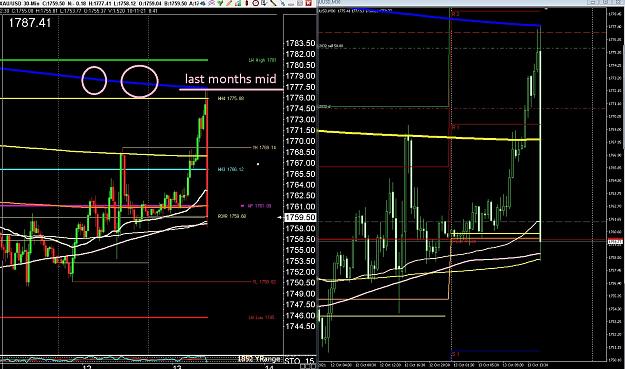625x369 pixels.
Task: Click the 1761.00 price axis label
Action: (x=300, y=206)
